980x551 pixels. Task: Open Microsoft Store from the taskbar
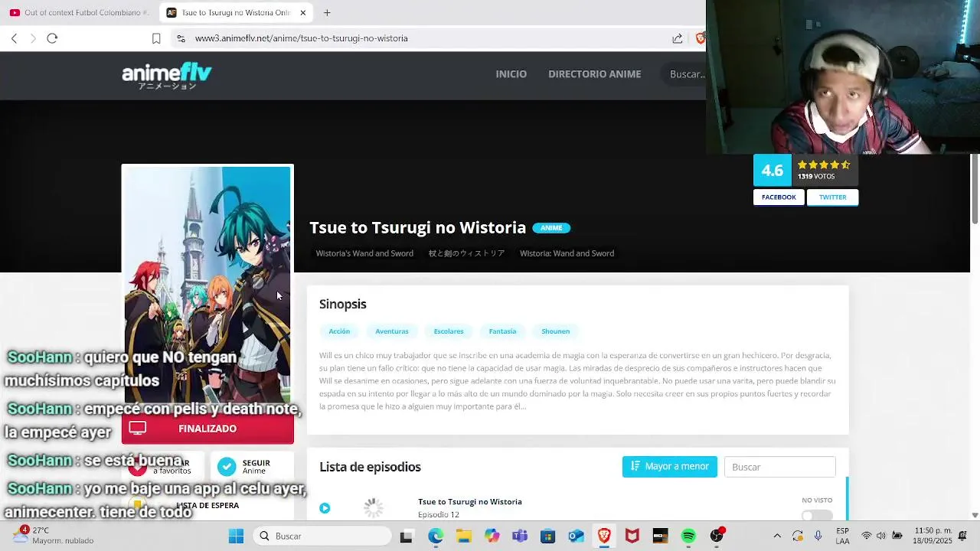[547, 536]
